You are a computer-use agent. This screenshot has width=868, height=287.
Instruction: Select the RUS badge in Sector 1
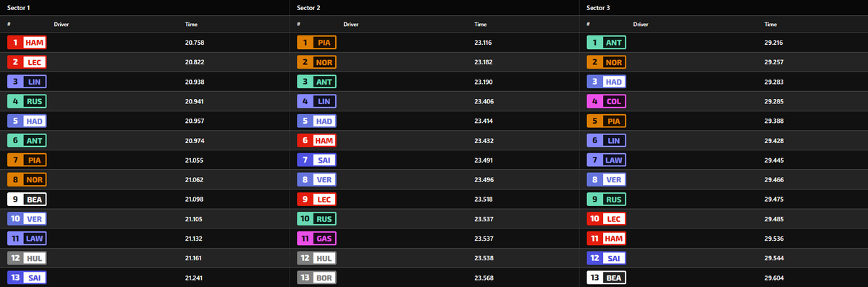coord(27,101)
